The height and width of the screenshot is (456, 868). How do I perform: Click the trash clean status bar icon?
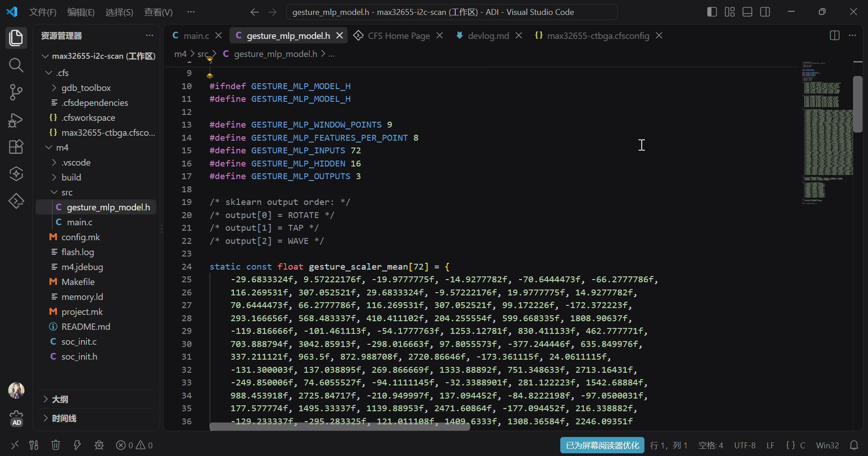tap(56, 445)
